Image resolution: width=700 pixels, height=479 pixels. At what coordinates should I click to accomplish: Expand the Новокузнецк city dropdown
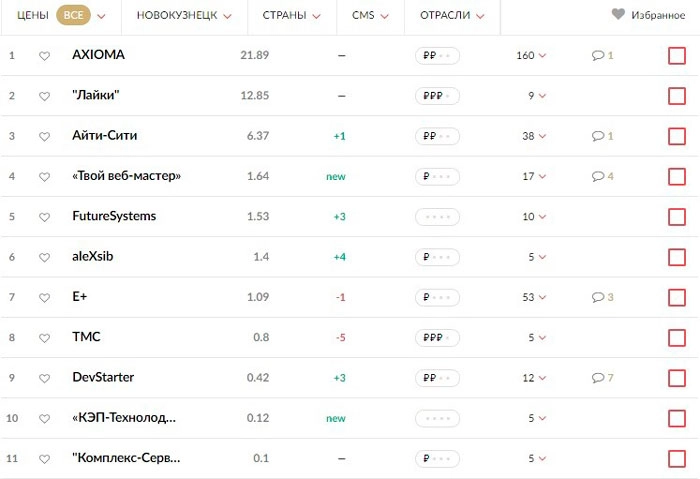click(184, 15)
